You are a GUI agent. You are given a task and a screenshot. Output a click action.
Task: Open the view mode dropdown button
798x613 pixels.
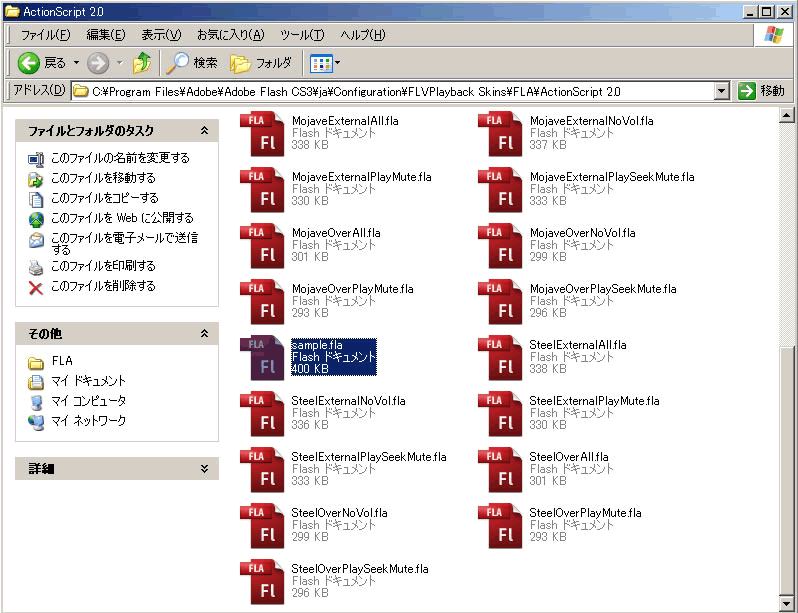click(x=325, y=64)
